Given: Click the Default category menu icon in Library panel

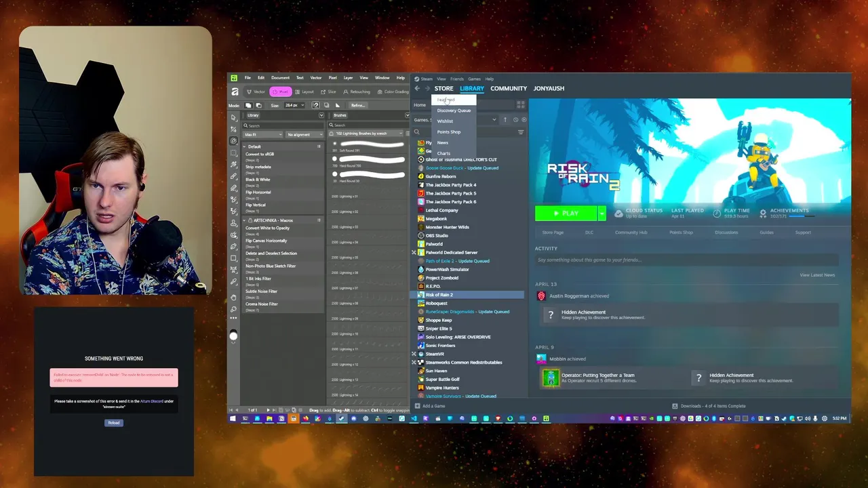Looking at the screenshot, I should click(319, 146).
